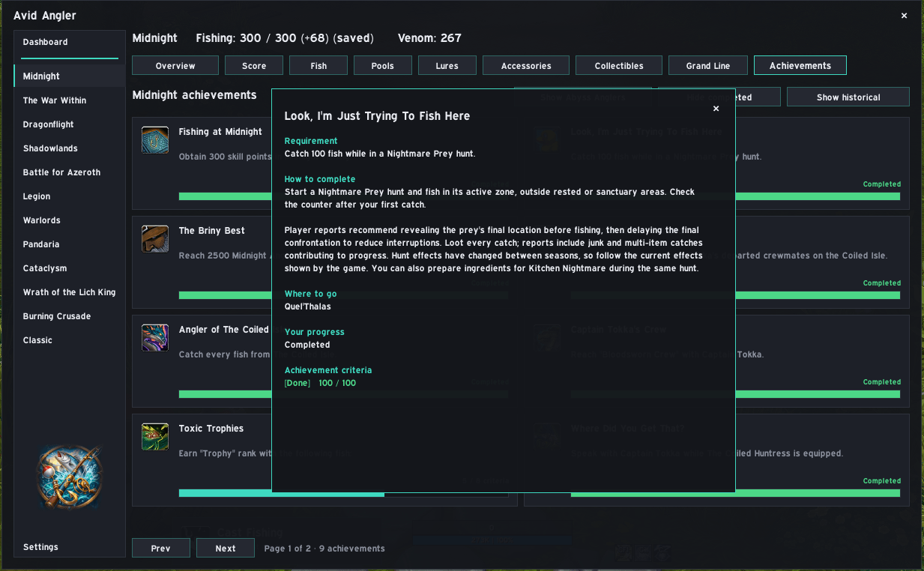This screenshot has height=571, width=924.
Task: Click the Fishing at Midnight achievement icon
Action: [155, 140]
